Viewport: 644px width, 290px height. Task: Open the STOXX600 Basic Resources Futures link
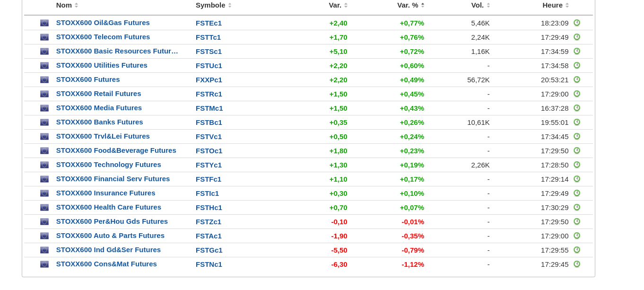click(x=117, y=51)
